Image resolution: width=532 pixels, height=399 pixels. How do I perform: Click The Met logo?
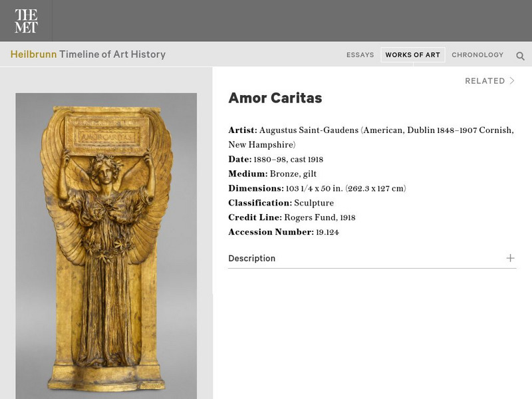tap(26, 21)
